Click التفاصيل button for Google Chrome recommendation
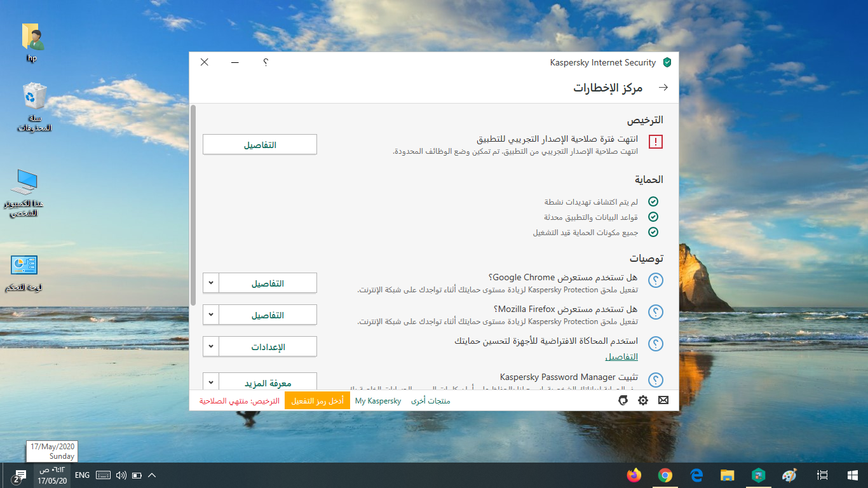Screen dimensions: 868x488 coord(268,283)
